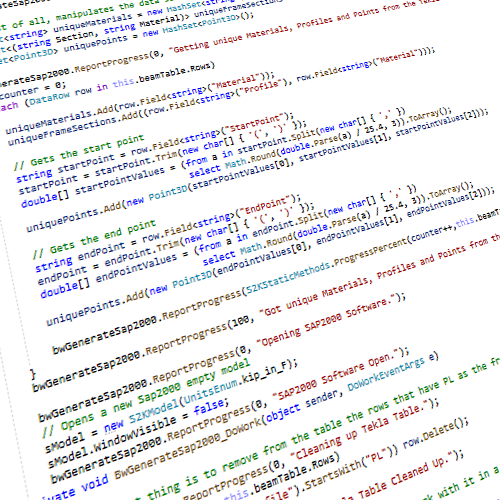Click the "counter = 0;" statement

click(33, 91)
